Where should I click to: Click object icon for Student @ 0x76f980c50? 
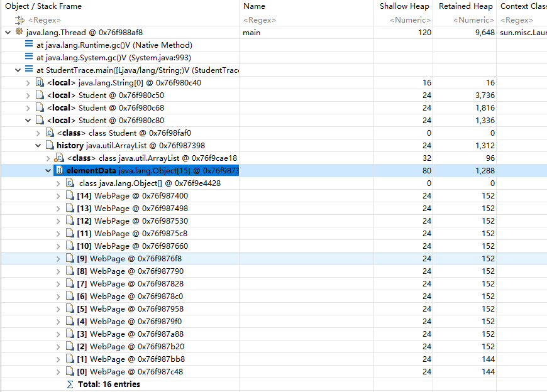[x=40, y=95]
